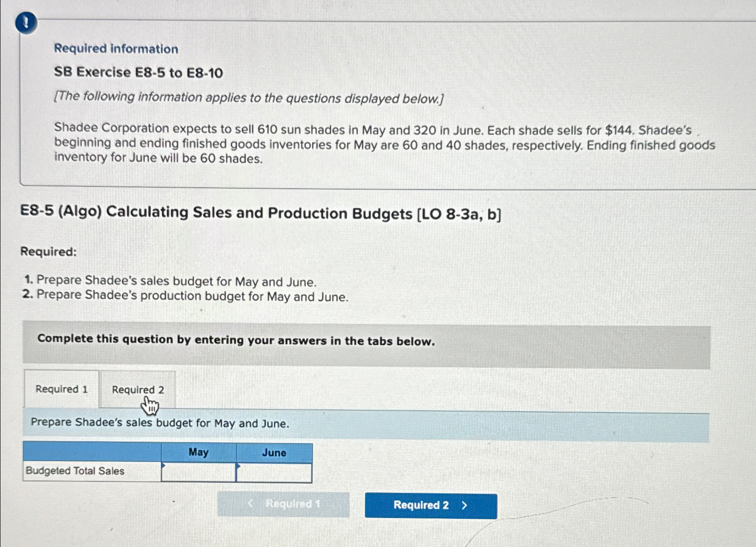Screen dimensions: 756x547
Task: Click the greyed-out Required 1 back button
Action: pos(283,504)
